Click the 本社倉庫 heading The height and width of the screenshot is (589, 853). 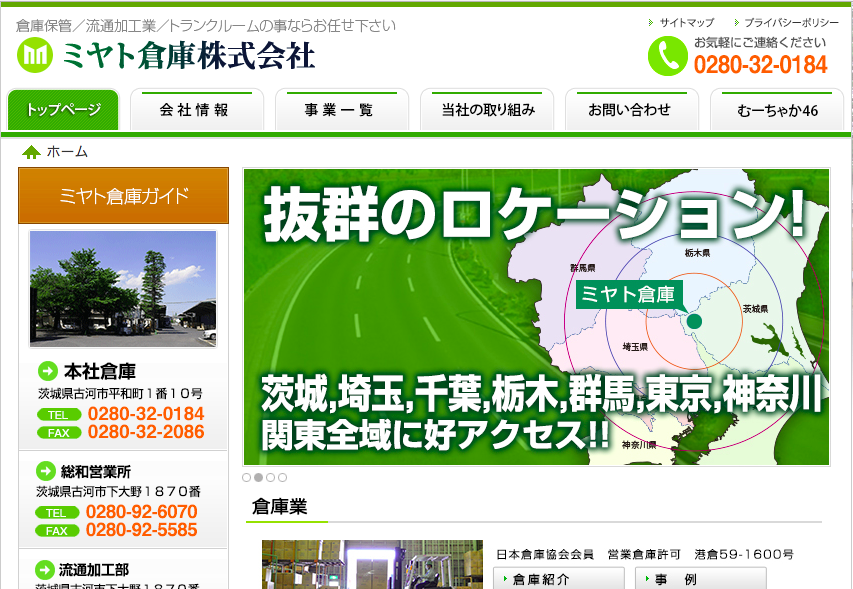click(100, 371)
